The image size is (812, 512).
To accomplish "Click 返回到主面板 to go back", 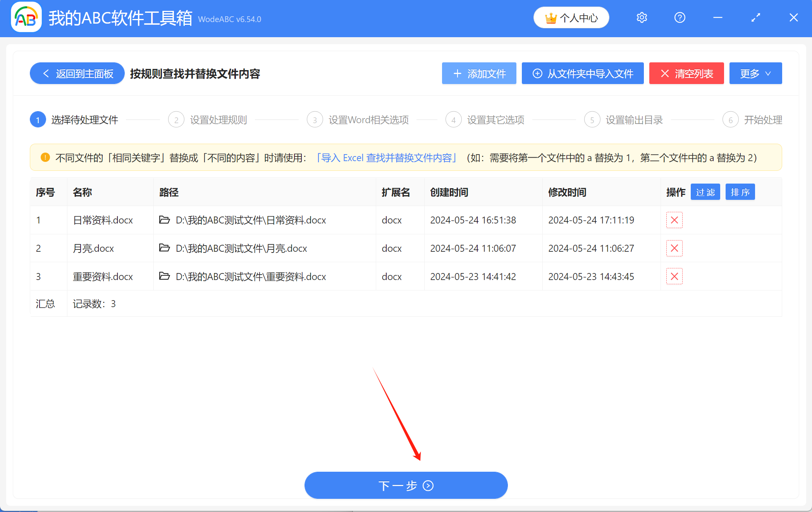I will pyautogui.click(x=77, y=73).
